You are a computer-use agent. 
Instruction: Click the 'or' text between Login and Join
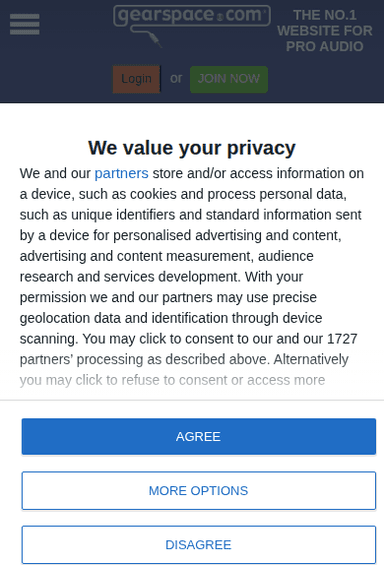[176, 78]
